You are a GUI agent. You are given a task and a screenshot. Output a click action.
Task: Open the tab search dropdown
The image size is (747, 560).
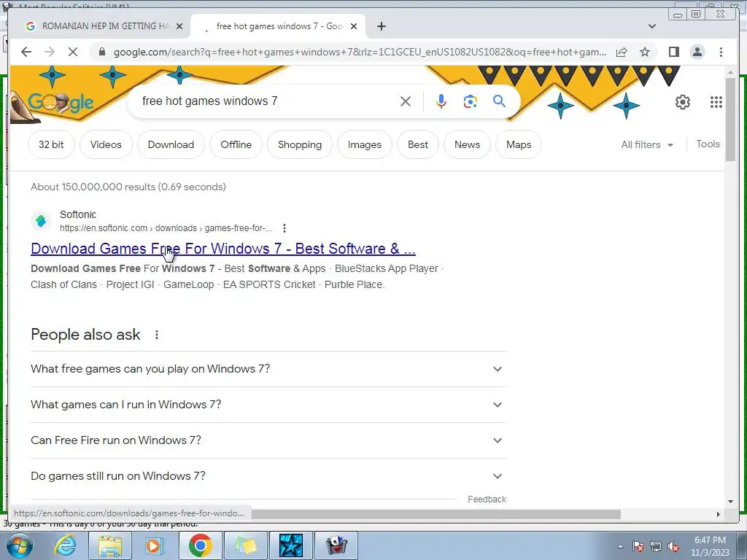(x=652, y=26)
